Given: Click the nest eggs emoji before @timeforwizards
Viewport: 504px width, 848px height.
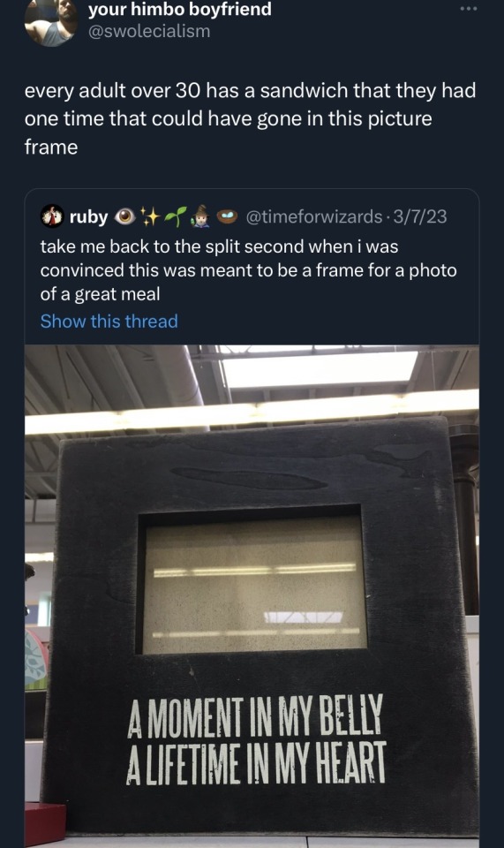Looking at the screenshot, I should (227, 216).
